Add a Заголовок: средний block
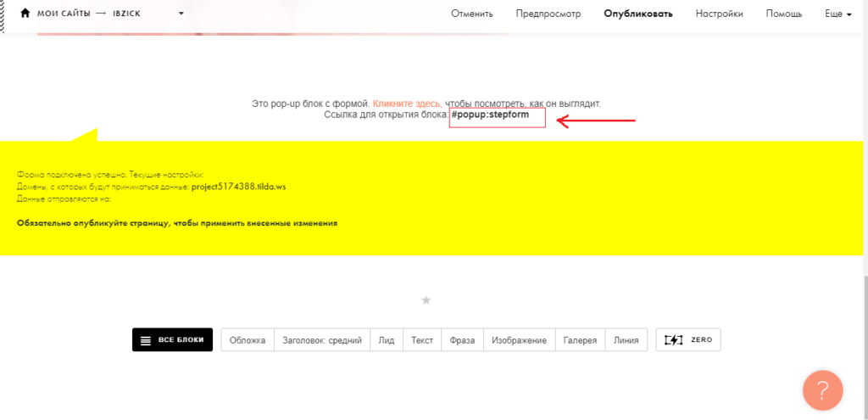The width and height of the screenshot is (868, 420). [322, 339]
